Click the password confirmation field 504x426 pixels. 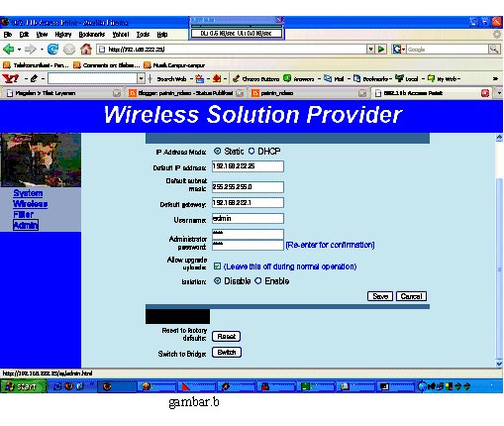248,245
